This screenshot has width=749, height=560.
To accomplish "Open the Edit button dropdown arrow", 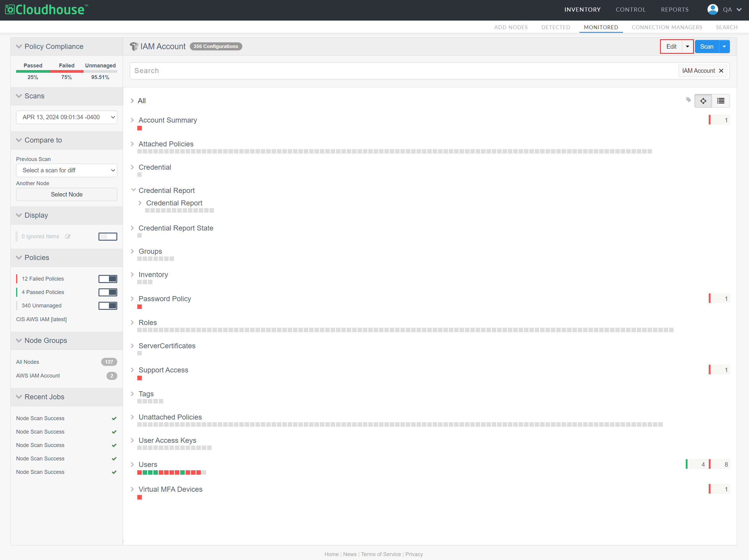I will pyautogui.click(x=687, y=46).
